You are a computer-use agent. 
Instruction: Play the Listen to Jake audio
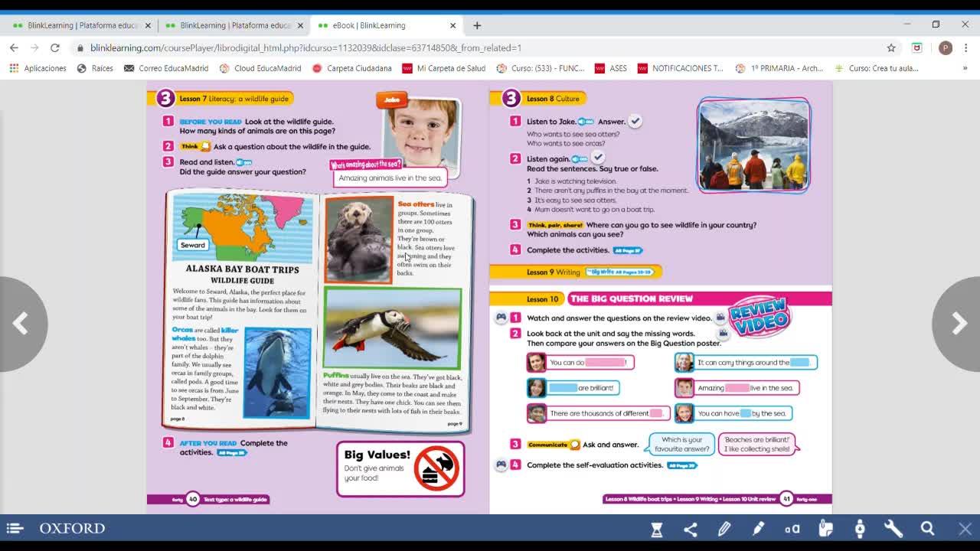coord(586,122)
